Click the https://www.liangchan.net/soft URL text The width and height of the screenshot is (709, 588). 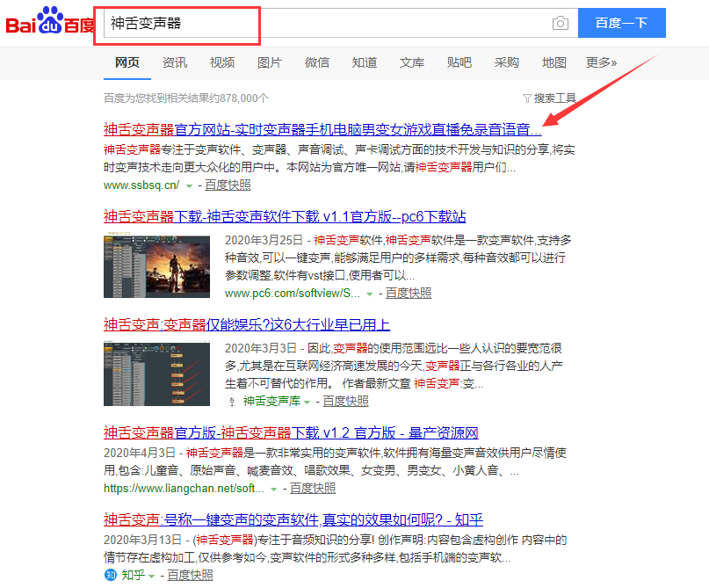coord(184,489)
